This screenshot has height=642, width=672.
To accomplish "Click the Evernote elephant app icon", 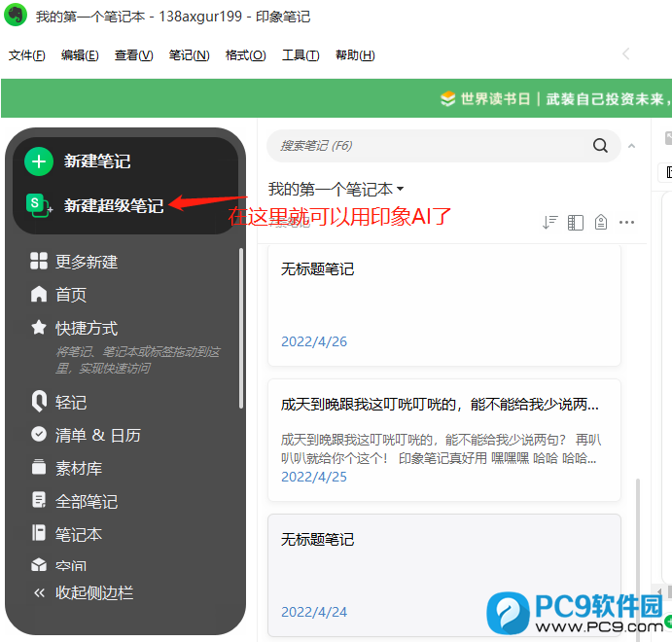I will click(x=16, y=15).
